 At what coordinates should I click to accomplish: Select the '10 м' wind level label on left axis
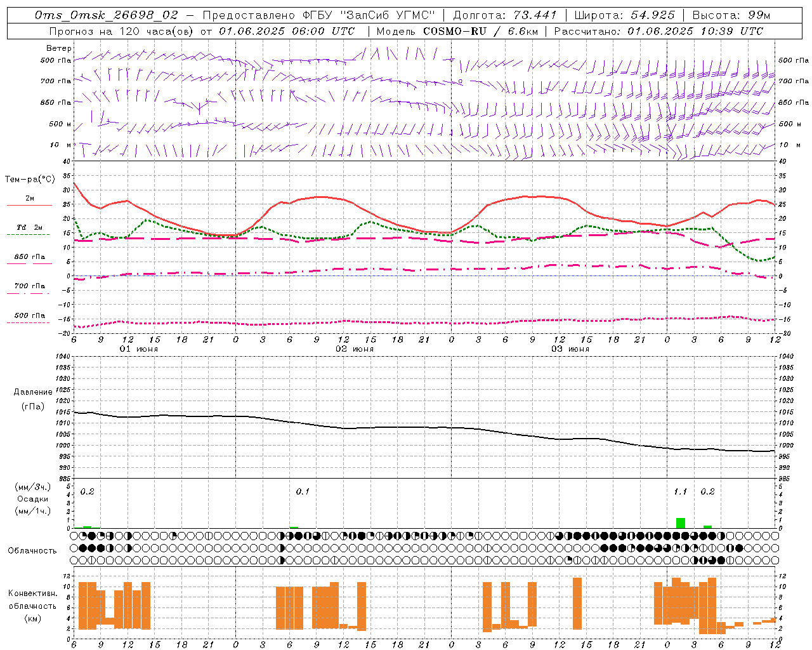[x=61, y=145]
